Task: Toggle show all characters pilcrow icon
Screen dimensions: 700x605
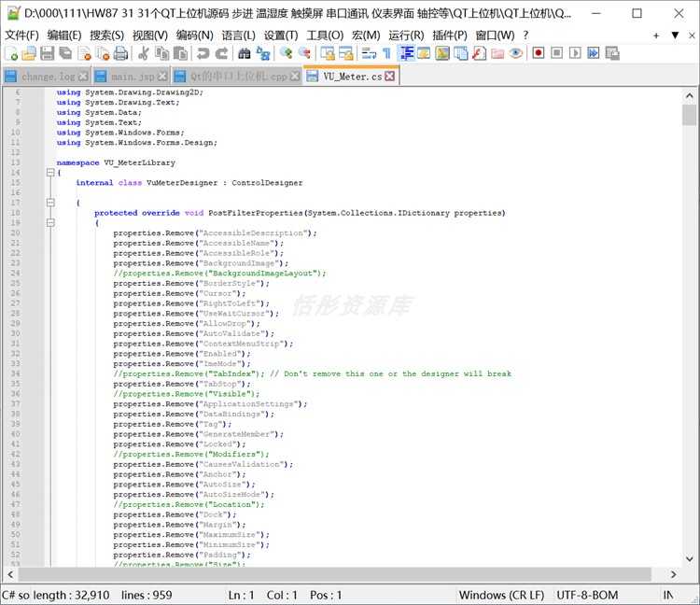Action: [x=386, y=53]
